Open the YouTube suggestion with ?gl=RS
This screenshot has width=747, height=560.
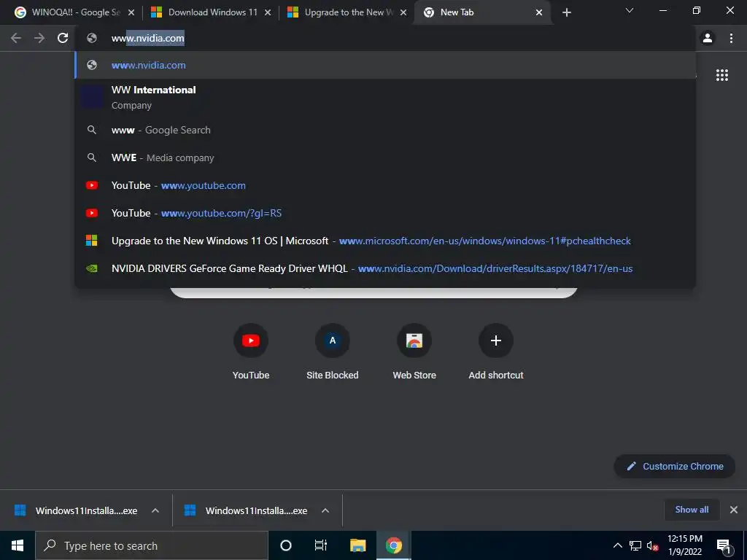(385, 213)
